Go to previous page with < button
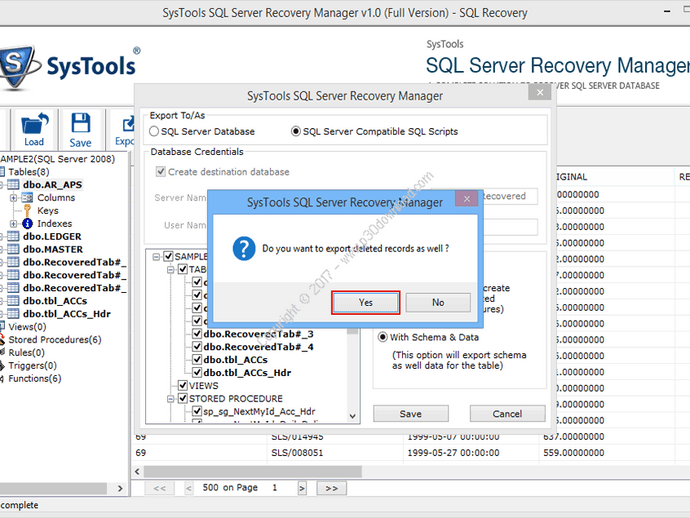The width and height of the screenshot is (690, 518). (189, 488)
